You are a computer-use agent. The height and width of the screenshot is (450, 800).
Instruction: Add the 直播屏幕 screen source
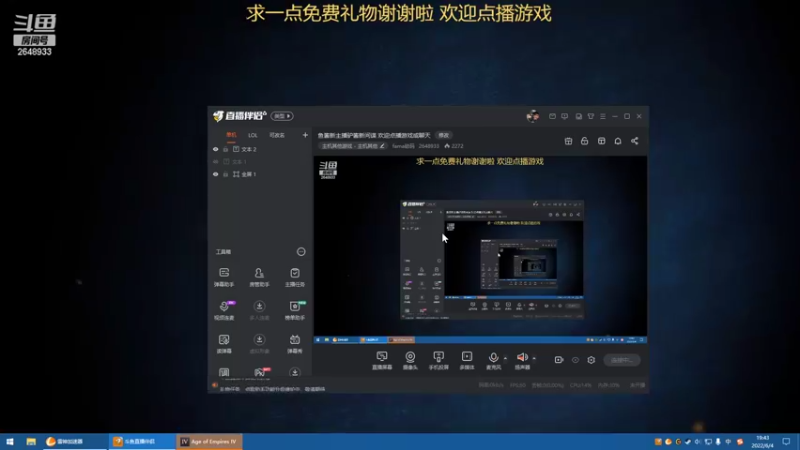point(382,360)
